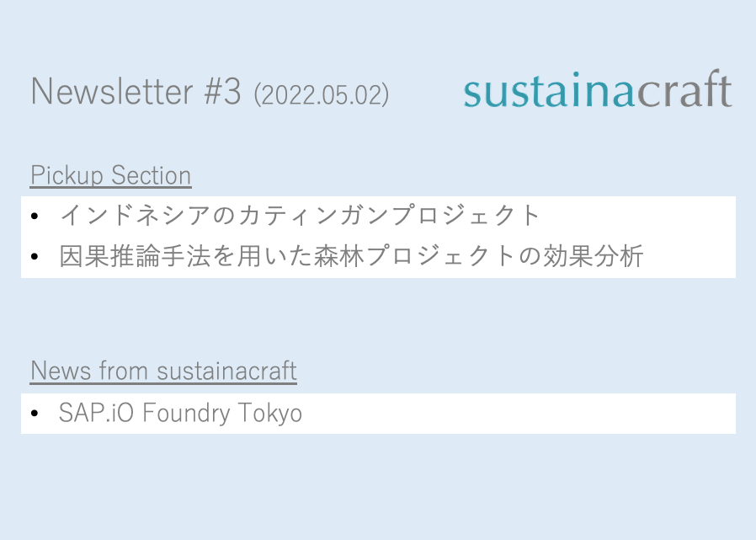Open the 因果推論手法を用いた森林プロジェクトの効果分析 article

point(351,256)
